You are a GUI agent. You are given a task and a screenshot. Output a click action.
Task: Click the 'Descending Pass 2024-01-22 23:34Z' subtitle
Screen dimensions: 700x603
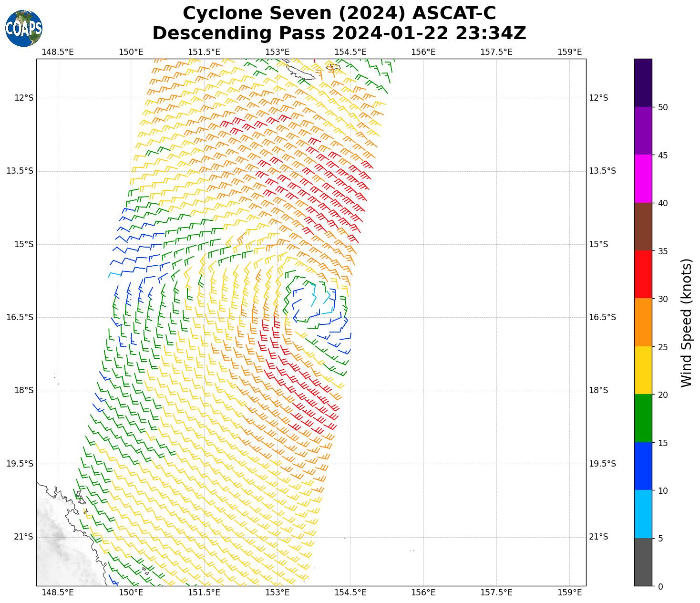click(x=339, y=33)
